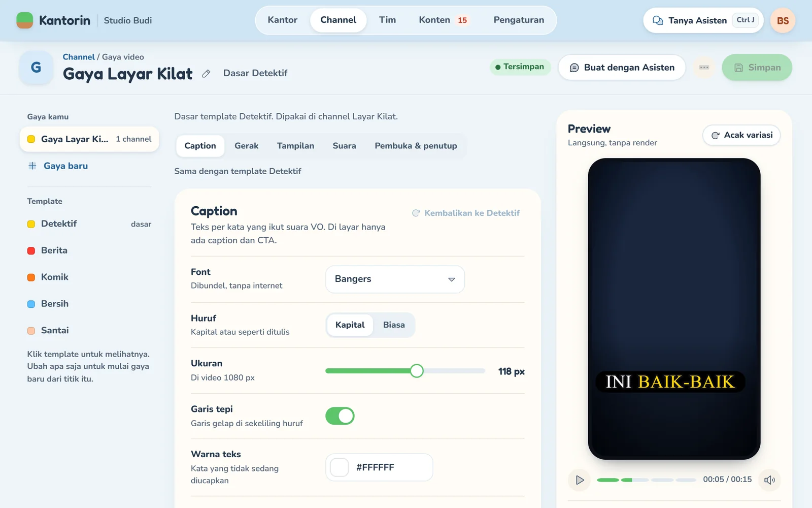Viewport: 812px width, 508px height.
Task: Play the preview video
Action: [580, 480]
